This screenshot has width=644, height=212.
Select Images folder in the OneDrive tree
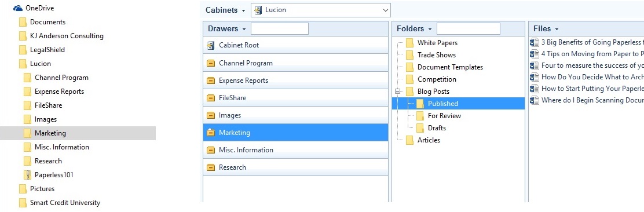(46, 119)
